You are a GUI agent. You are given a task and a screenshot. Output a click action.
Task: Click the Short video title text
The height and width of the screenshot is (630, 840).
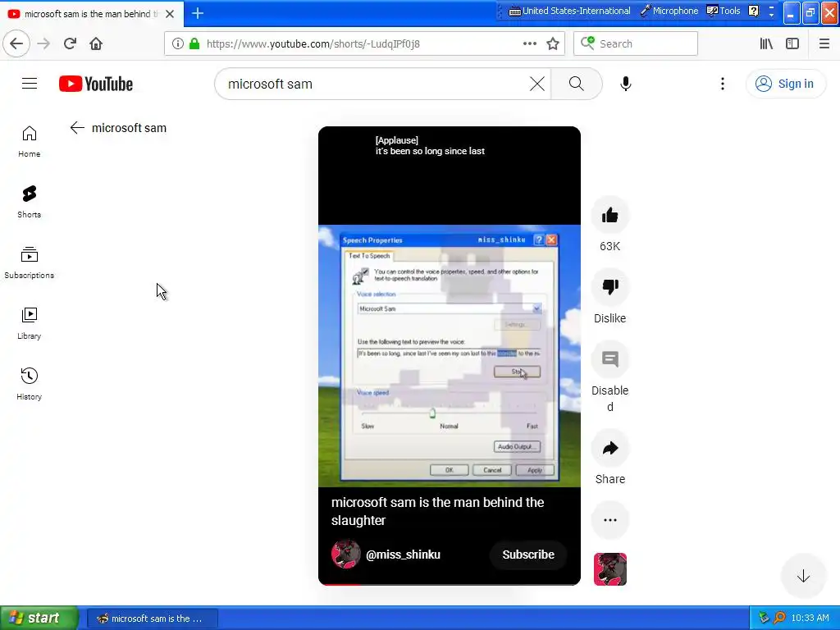click(437, 511)
